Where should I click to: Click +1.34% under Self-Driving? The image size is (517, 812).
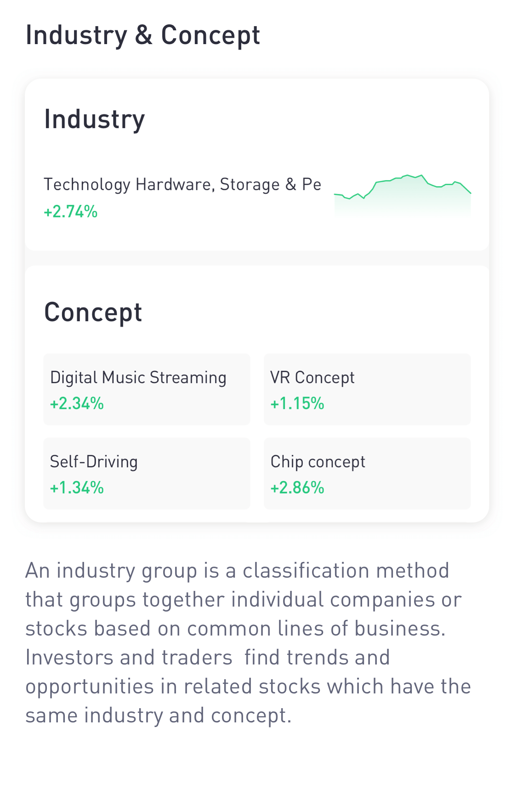pyautogui.click(x=77, y=488)
